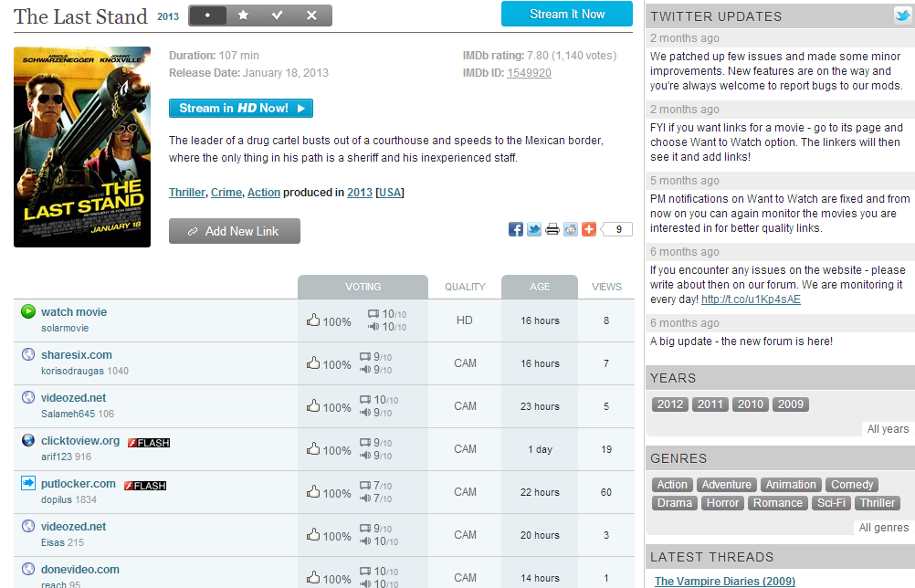Sort links by the Voting column
Viewport: 915px width, 588px height.
(363, 287)
